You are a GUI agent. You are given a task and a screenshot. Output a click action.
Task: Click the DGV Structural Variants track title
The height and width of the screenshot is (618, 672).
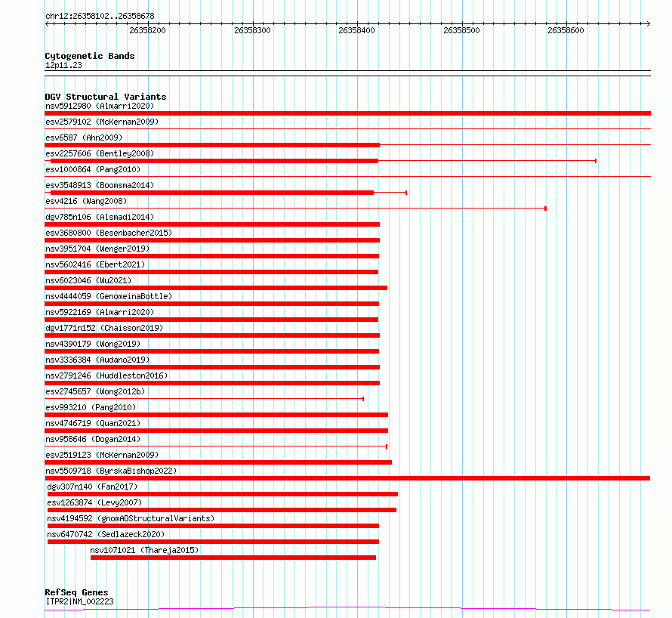(106, 97)
